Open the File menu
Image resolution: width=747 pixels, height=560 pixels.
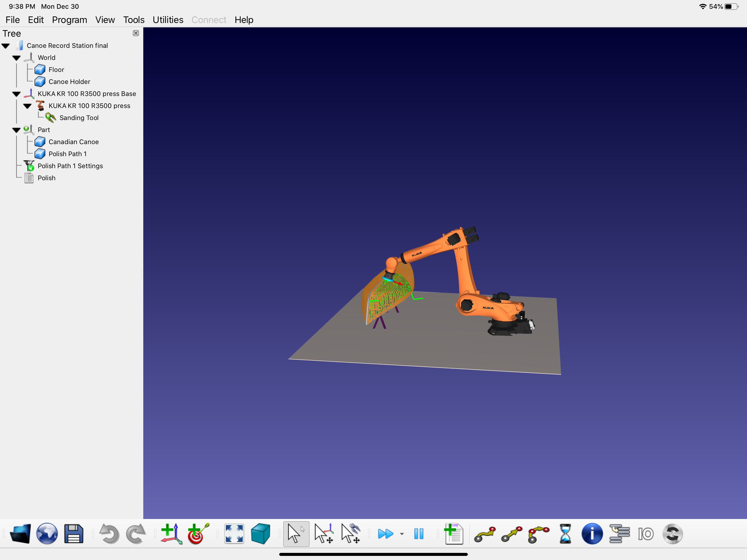tap(13, 20)
